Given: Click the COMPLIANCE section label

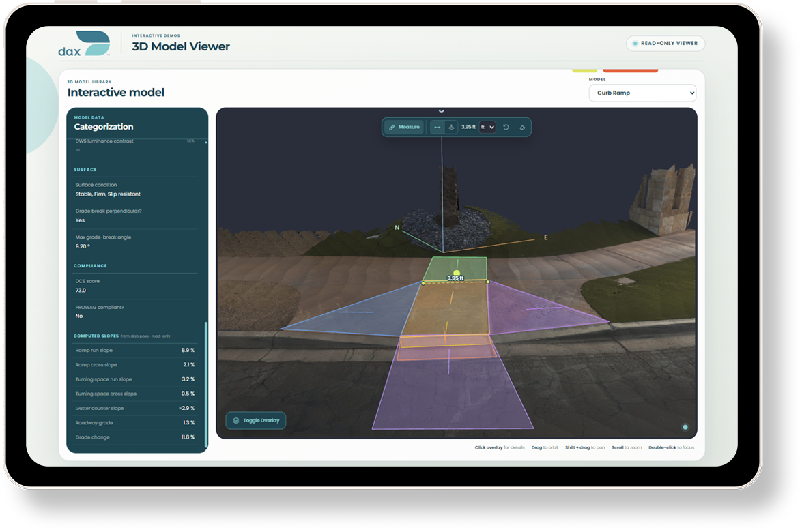Looking at the screenshot, I should 90,266.
